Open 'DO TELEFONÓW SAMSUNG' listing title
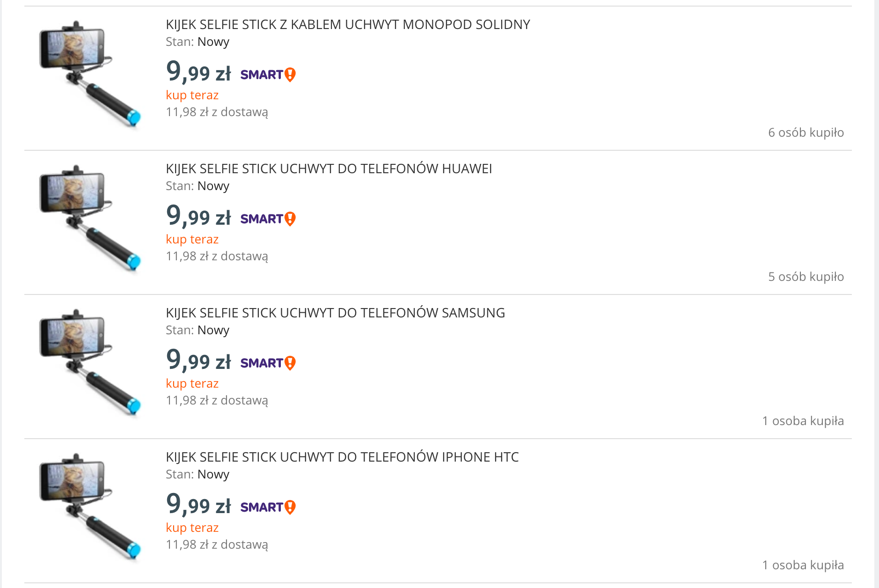Image resolution: width=879 pixels, height=588 pixels. point(335,313)
